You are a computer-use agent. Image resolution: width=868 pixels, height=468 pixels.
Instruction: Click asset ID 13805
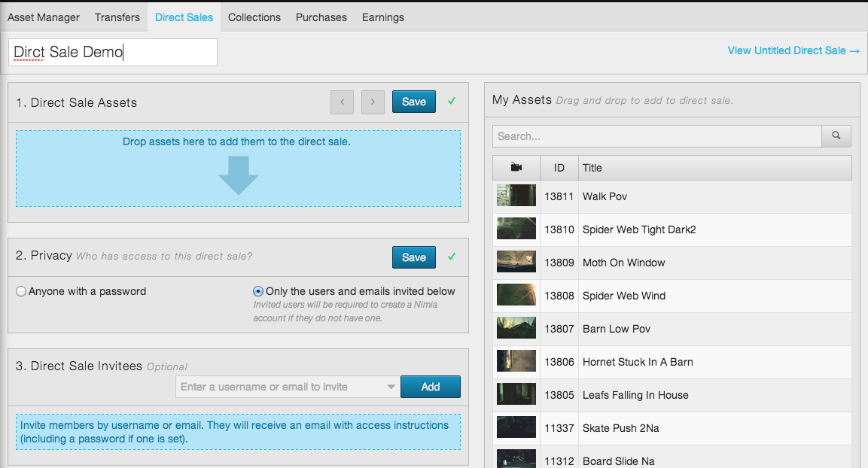(559, 395)
